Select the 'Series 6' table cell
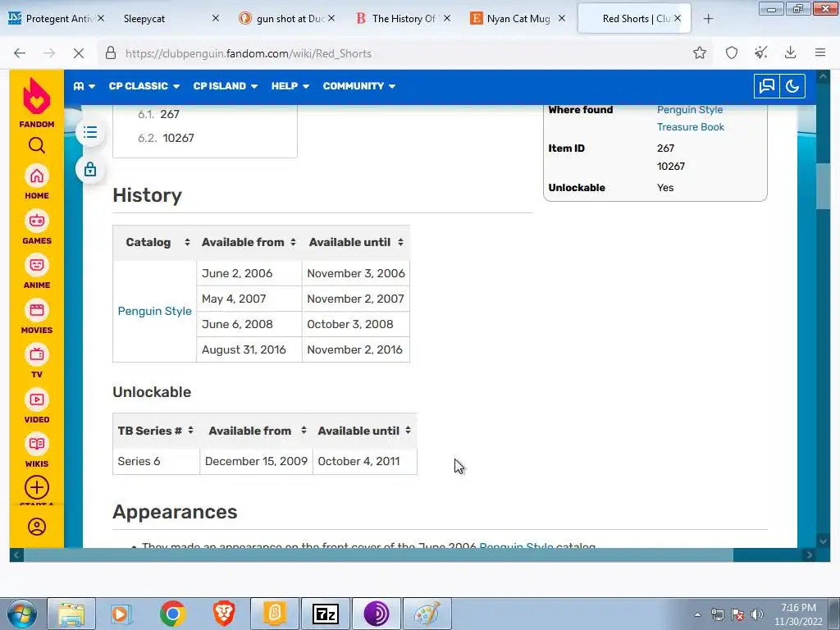 coord(157,461)
